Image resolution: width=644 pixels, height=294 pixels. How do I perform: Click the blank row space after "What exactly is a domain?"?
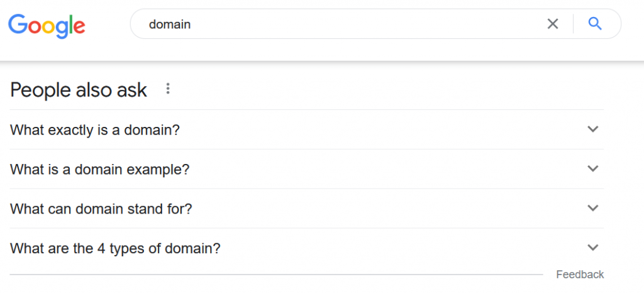tap(377, 130)
